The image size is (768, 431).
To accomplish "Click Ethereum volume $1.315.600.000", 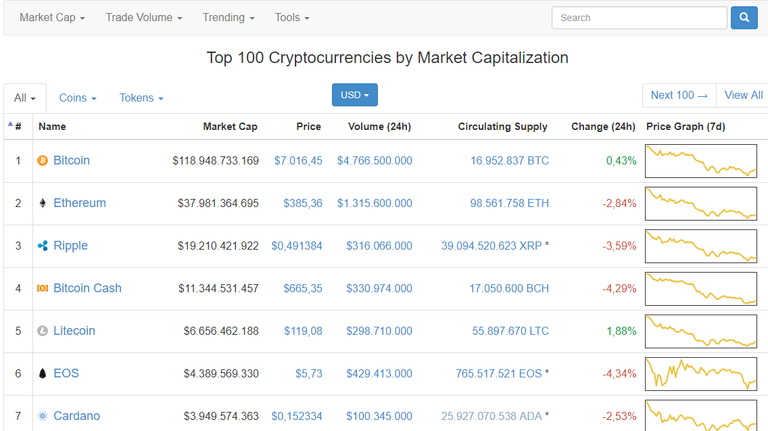I will click(x=375, y=203).
